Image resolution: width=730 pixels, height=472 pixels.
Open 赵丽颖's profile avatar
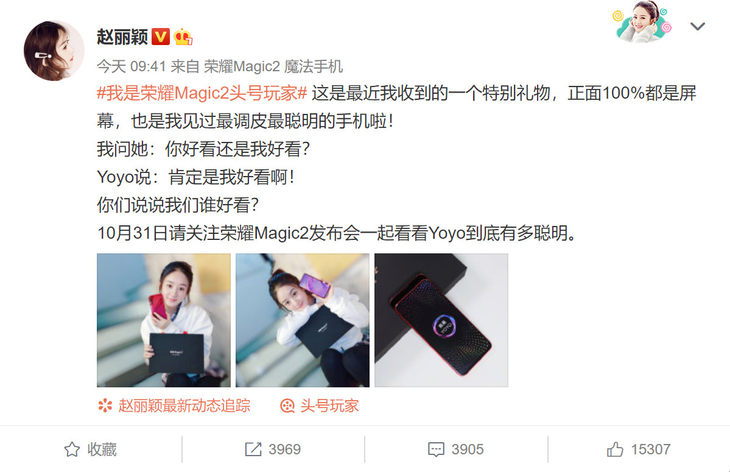click(x=54, y=50)
